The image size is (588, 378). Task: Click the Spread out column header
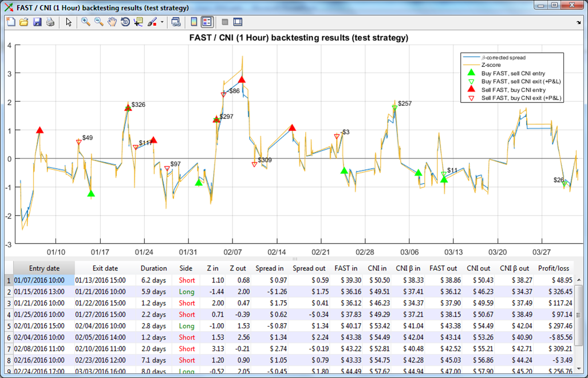pyautogui.click(x=309, y=268)
